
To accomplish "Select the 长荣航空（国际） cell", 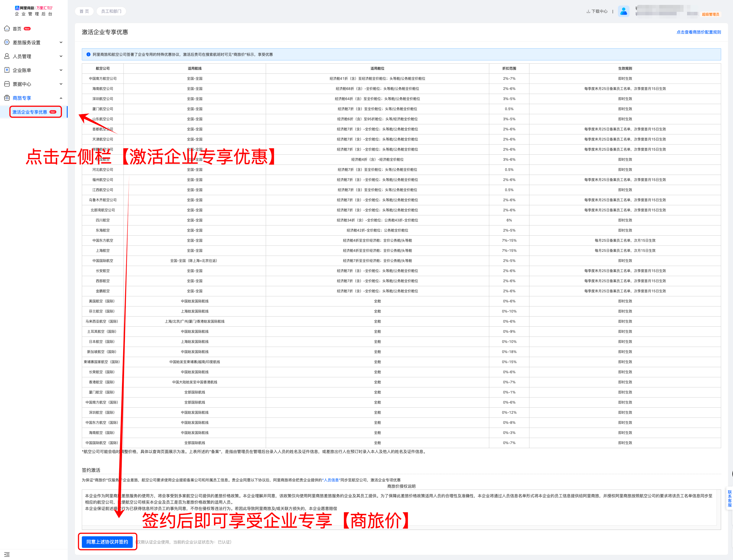I will [x=103, y=372].
